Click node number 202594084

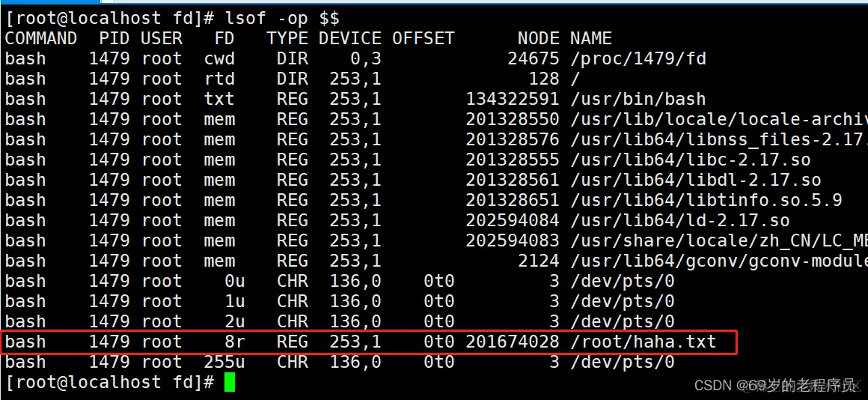click(512, 220)
